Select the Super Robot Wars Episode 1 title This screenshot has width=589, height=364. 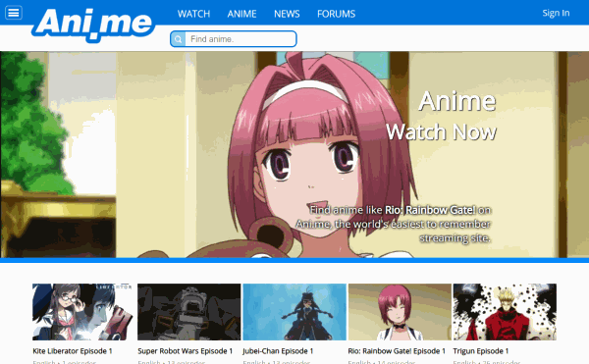click(186, 351)
